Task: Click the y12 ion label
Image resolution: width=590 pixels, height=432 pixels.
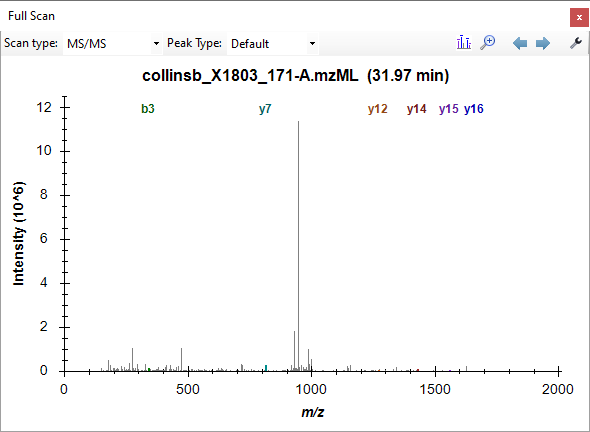Action: tap(377, 109)
